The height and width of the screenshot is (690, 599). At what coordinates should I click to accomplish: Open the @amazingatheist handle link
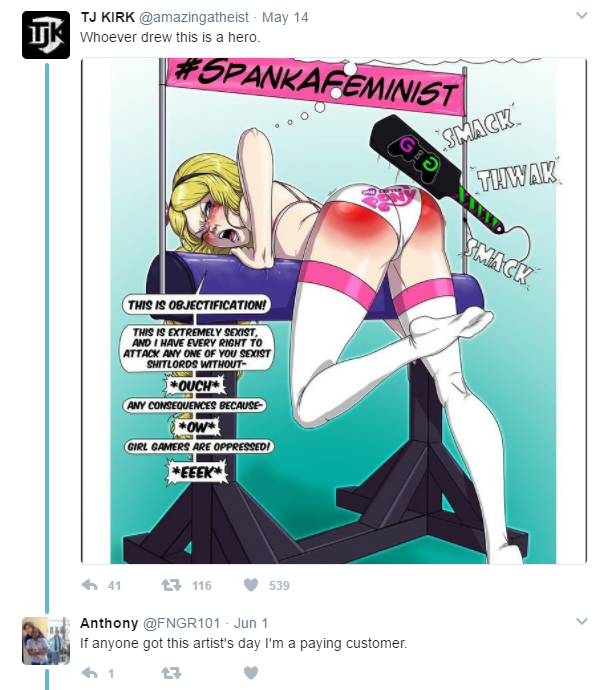[x=194, y=18]
